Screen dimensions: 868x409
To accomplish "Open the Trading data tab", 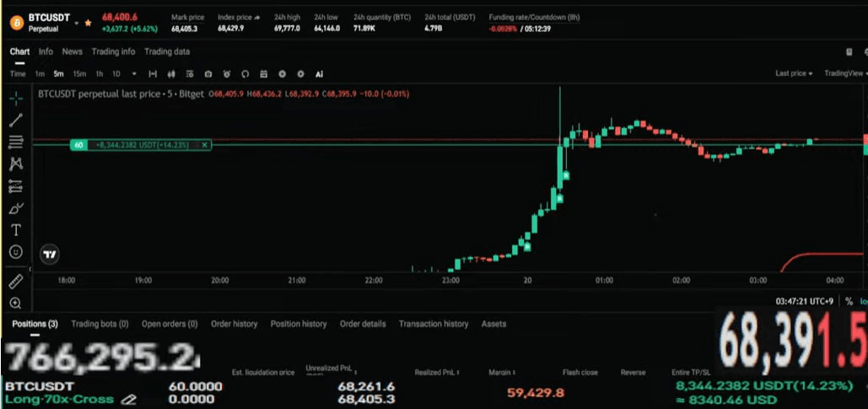I will click(167, 51).
